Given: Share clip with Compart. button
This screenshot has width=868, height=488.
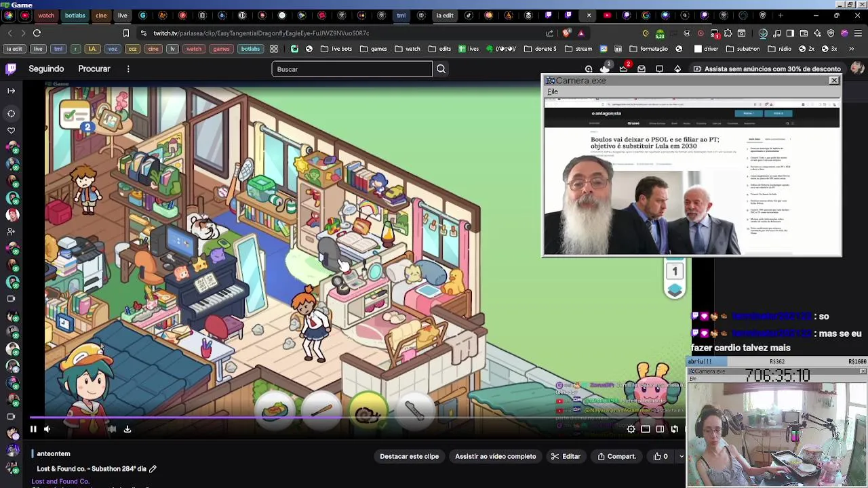Looking at the screenshot, I should [616, 456].
